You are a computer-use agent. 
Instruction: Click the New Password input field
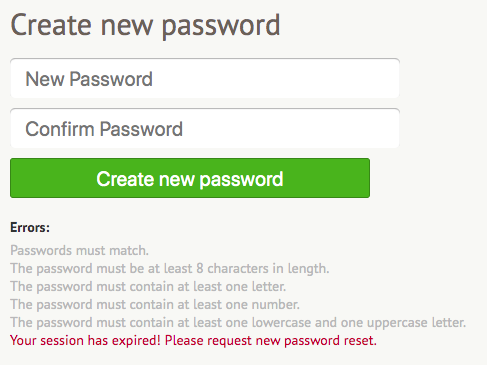click(x=205, y=78)
